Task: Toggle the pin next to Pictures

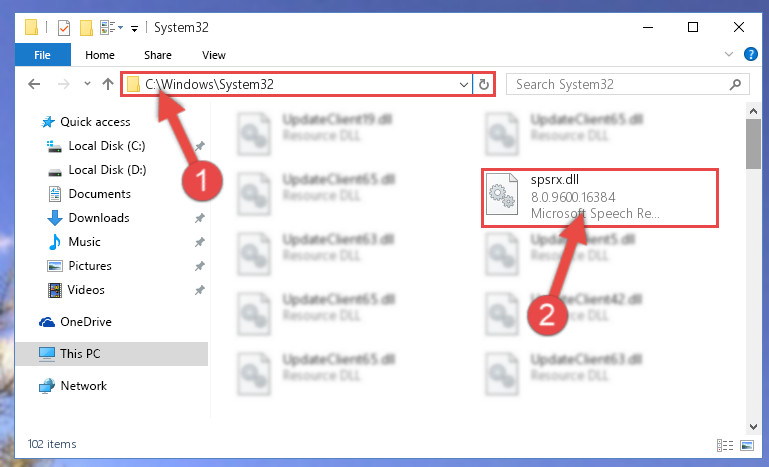Action: click(x=200, y=266)
